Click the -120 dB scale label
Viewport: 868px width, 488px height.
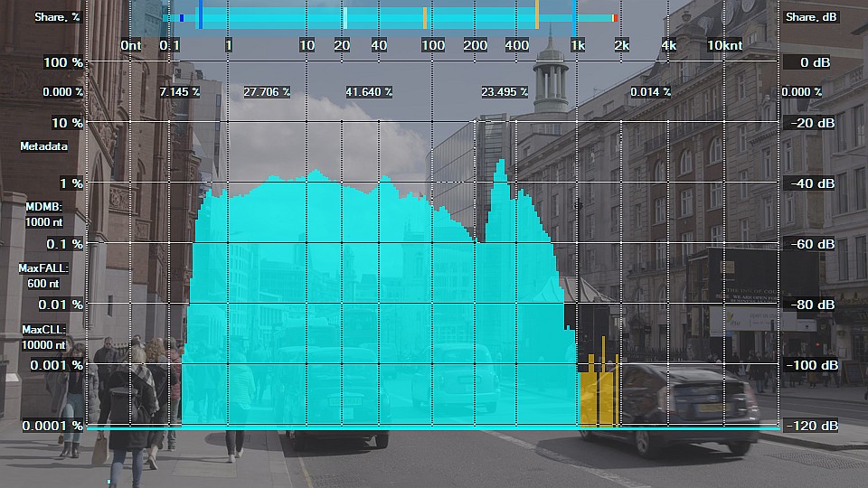811,426
